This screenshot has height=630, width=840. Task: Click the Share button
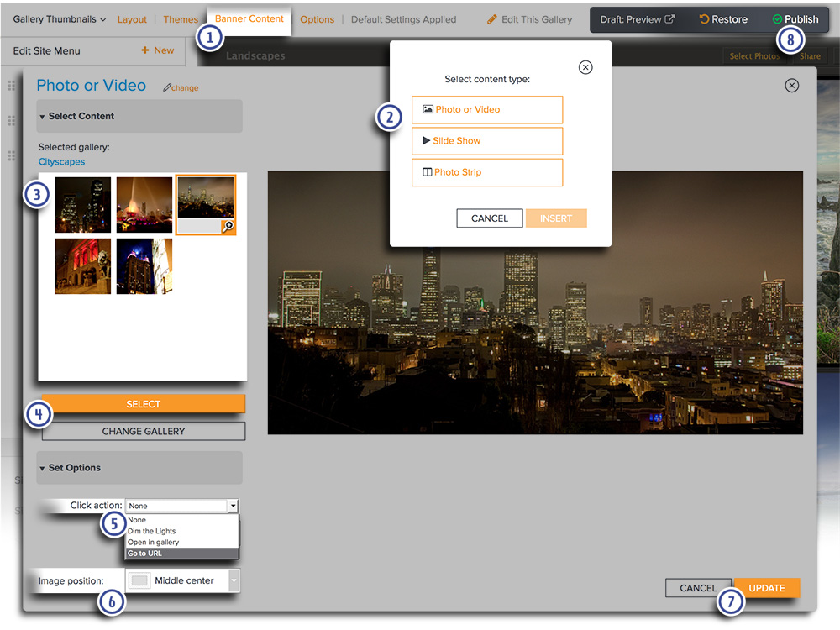click(x=810, y=55)
